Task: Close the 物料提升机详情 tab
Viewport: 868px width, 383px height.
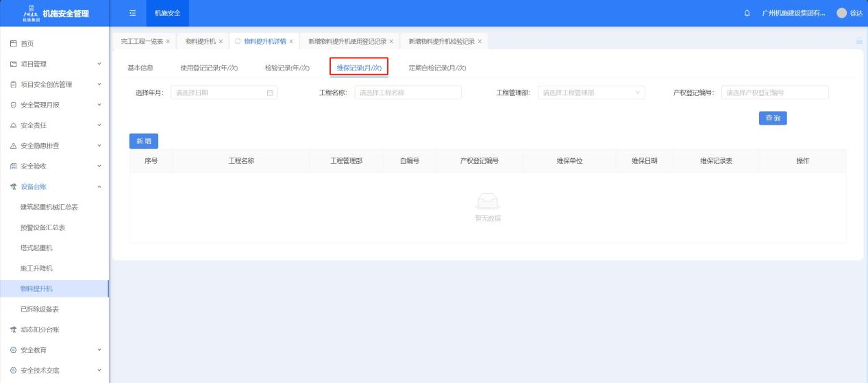Action: coord(291,41)
